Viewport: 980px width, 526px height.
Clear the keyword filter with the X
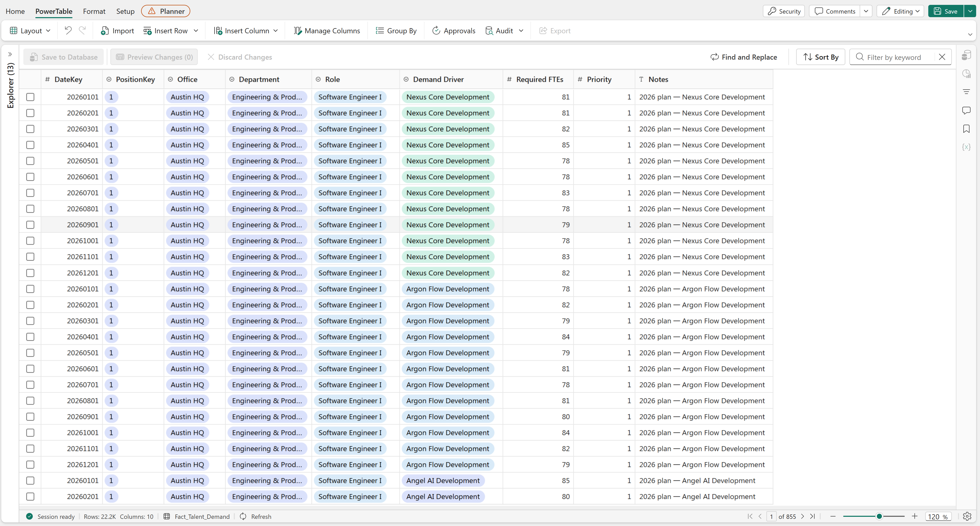click(x=942, y=57)
